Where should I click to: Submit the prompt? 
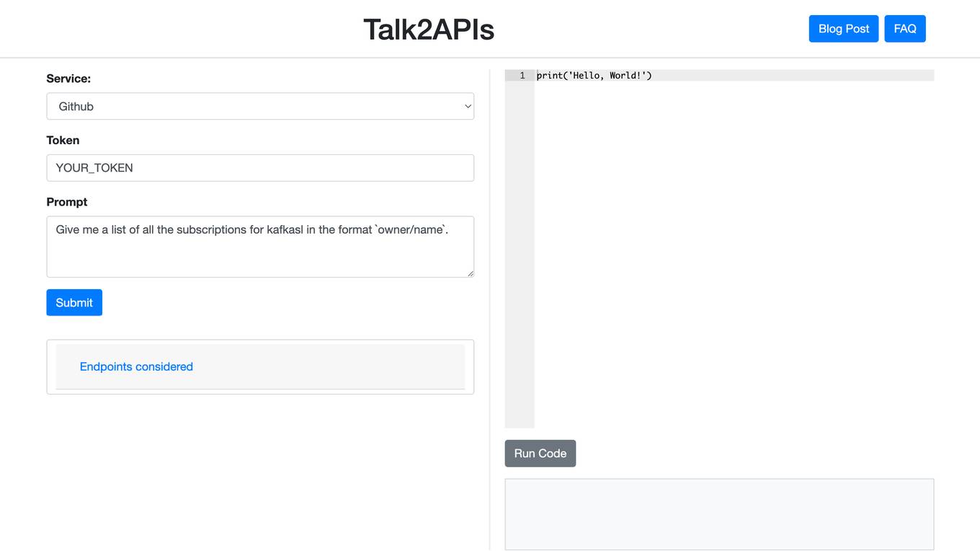[x=74, y=302]
